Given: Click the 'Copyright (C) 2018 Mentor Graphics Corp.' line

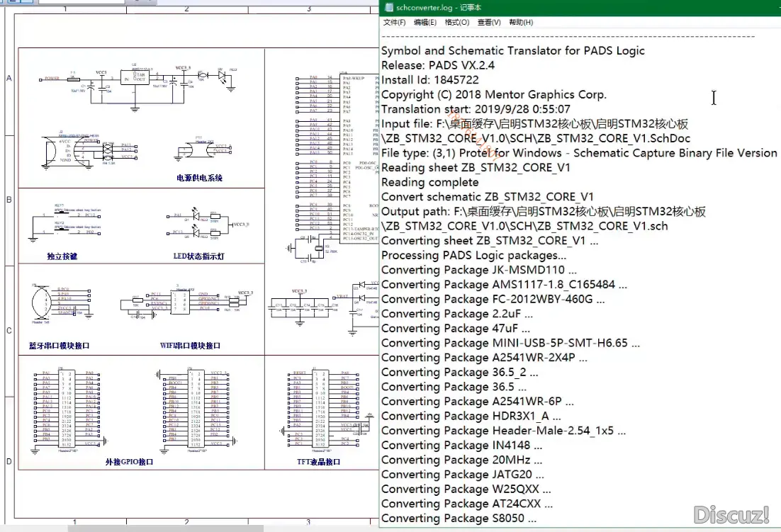Looking at the screenshot, I should pyautogui.click(x=493, y=94).
